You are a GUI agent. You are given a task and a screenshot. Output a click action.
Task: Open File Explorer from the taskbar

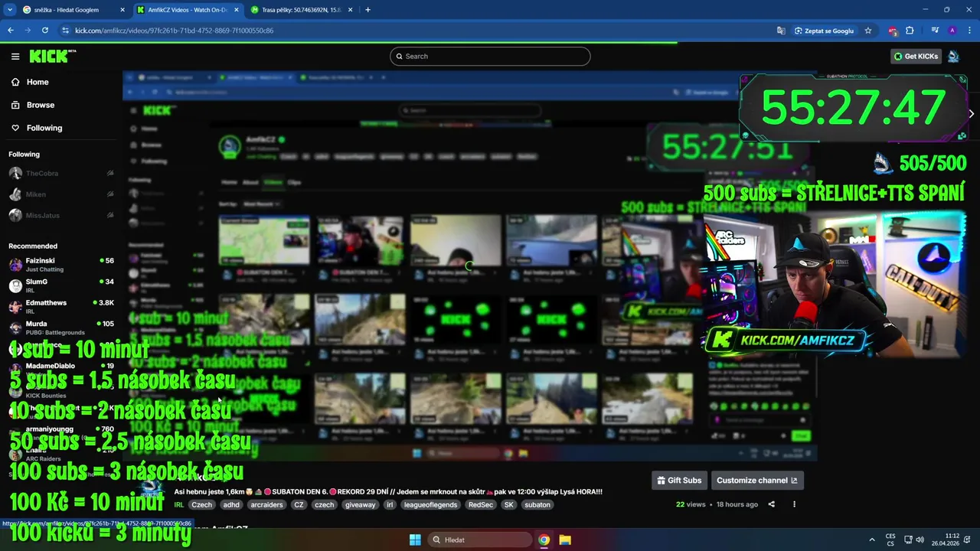pyautogui.click(x=565, y=540)
